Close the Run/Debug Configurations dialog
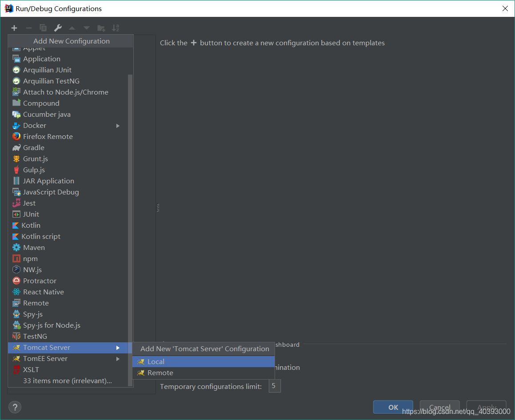This screenshot has height=420, width=515. (x=505, y=8)
